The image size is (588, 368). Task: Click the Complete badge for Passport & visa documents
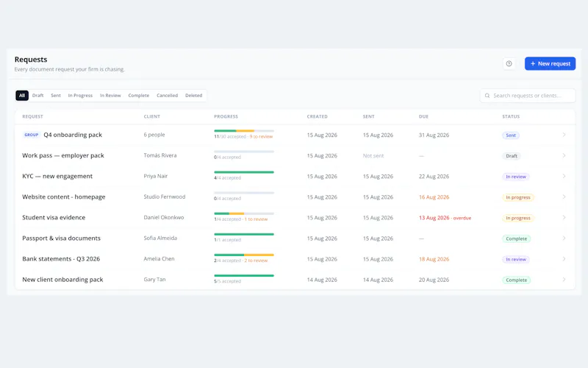tap(517, 238)
